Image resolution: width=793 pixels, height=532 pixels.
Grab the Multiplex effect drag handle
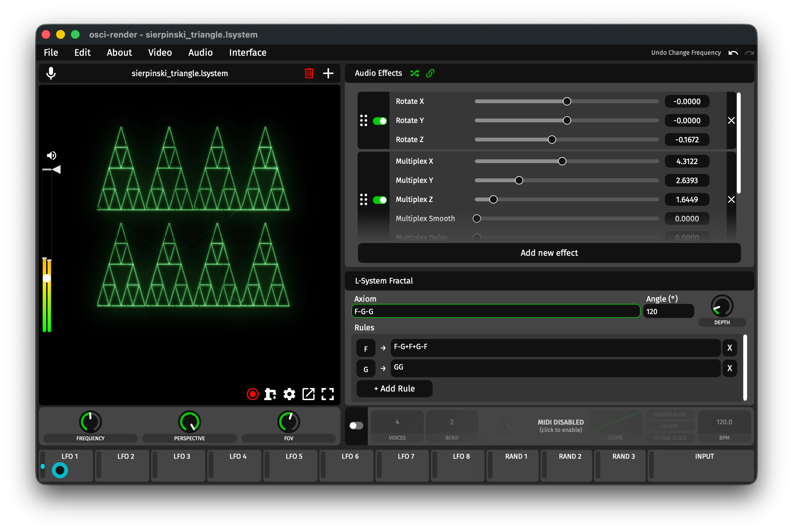click(364, 199)
